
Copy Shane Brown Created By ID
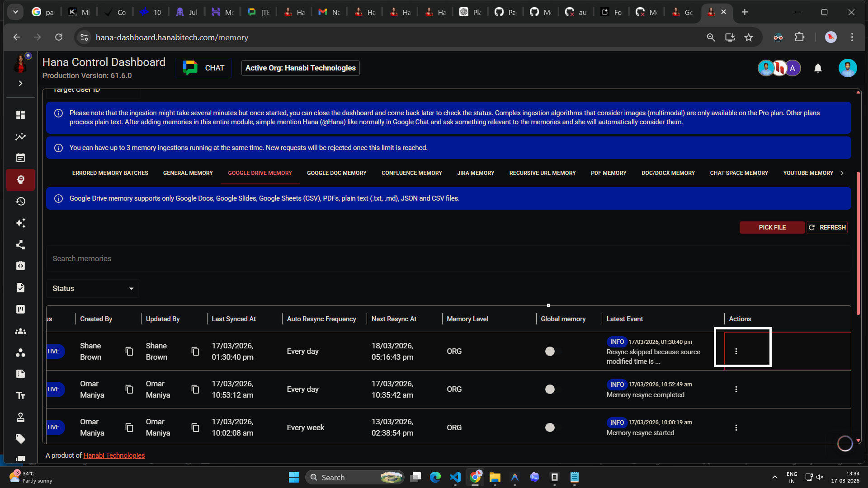pyautogui.click(x=129, y=351)
